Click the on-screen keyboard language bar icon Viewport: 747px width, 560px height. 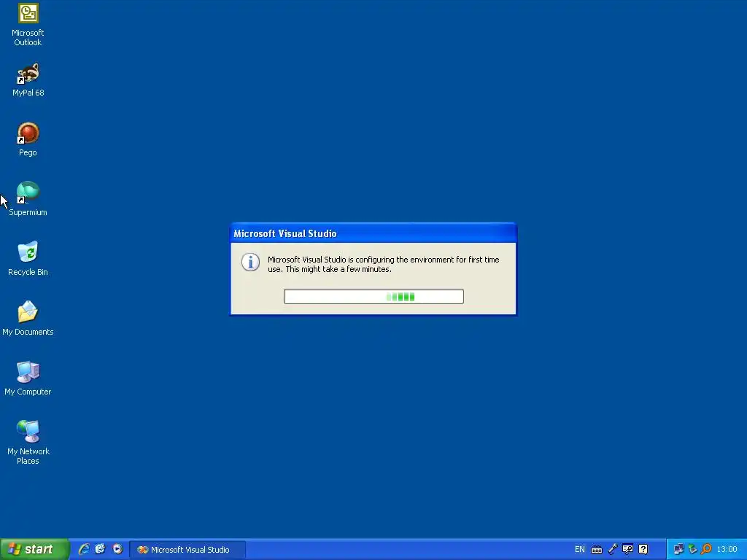pyautogui.click(x=597, y=550)
